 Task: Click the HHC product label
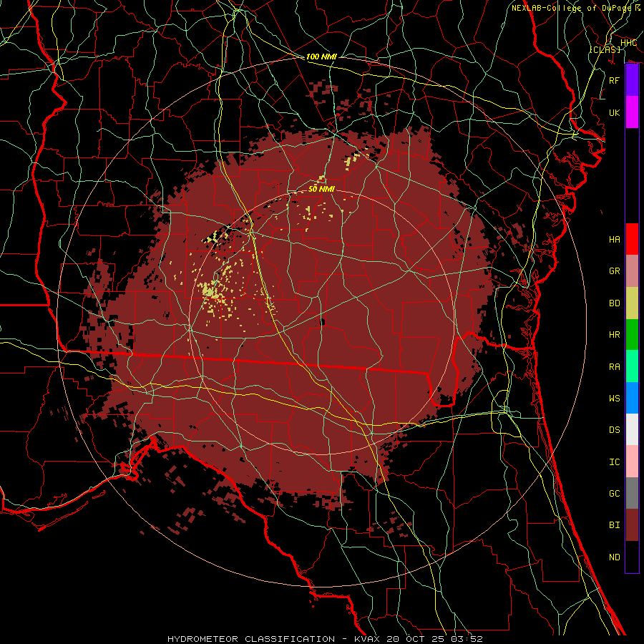tap(628, 43)
